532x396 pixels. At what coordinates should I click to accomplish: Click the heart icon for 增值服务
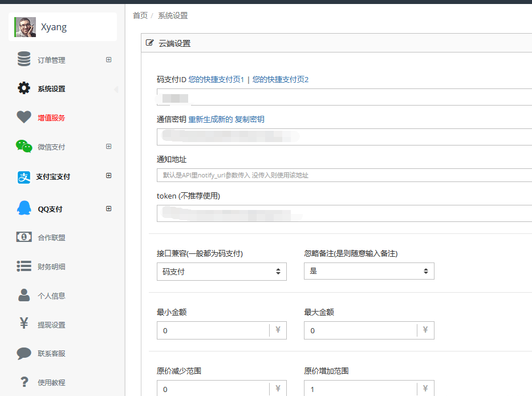[x=24, y=118]
